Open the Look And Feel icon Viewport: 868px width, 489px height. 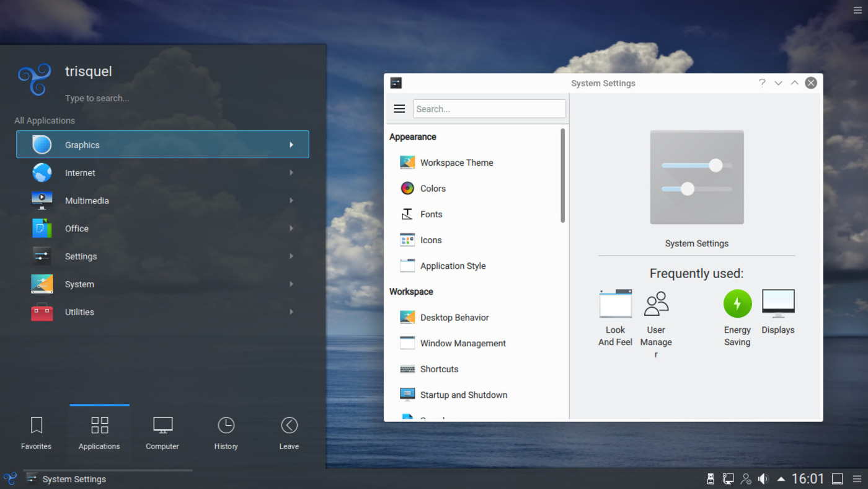(615, 304)
